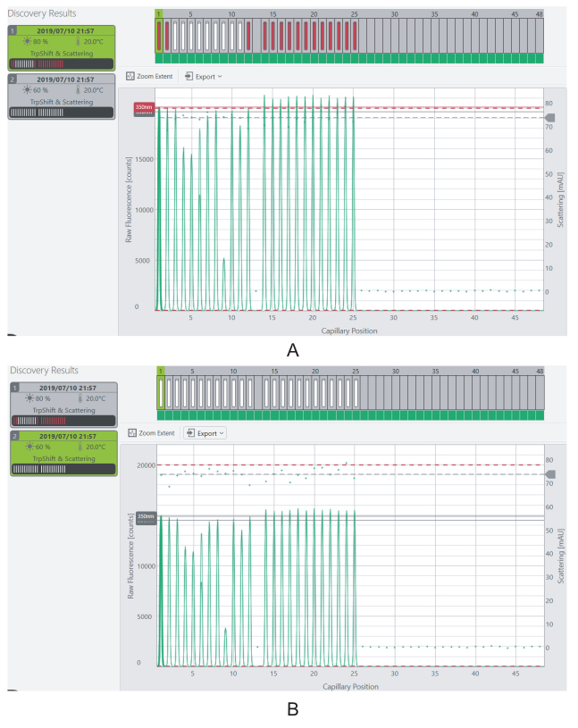Click the number 2 badge on panel A's second card
Image resolution: width=578 pixels, height=728 pixels.
point(13,79)
